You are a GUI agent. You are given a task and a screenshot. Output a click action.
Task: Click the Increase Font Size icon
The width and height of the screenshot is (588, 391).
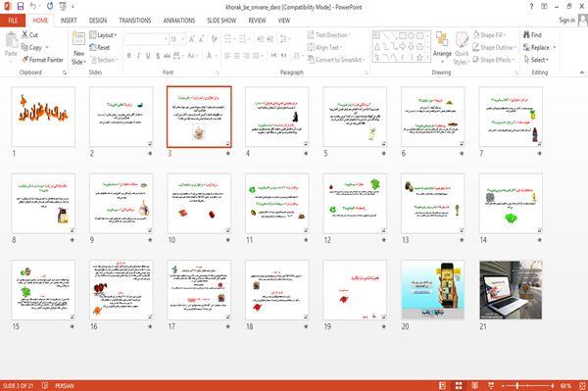point(192,39)
